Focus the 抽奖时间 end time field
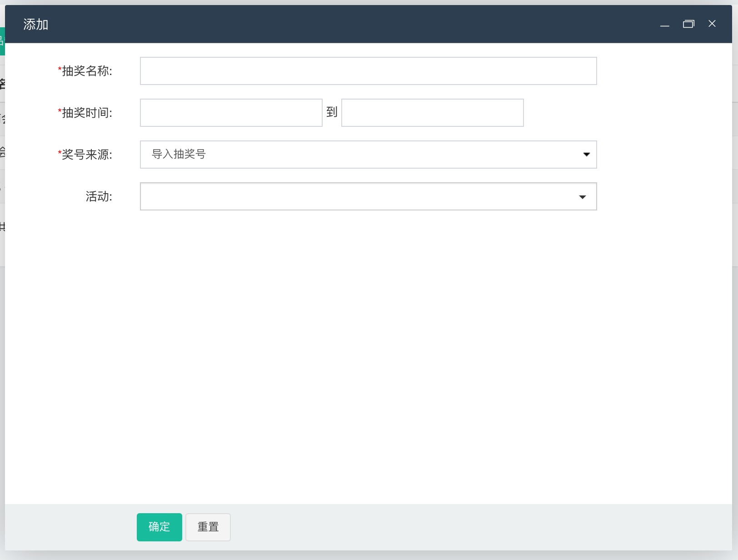The width and height of the screenshot is (738, 560). pos(432,113)
